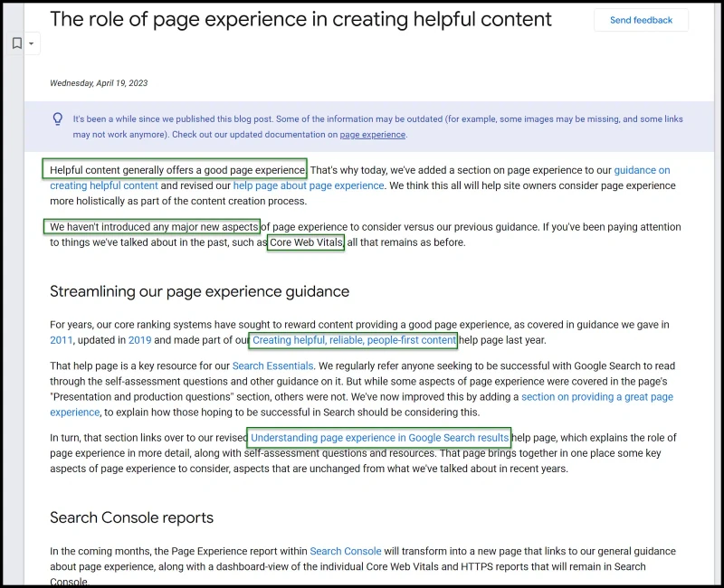Image resolution: width=724 pixels, height=588 pixels.
Task: Open 'guidance on creating helpful content' link
Action: tap(642, 170)
